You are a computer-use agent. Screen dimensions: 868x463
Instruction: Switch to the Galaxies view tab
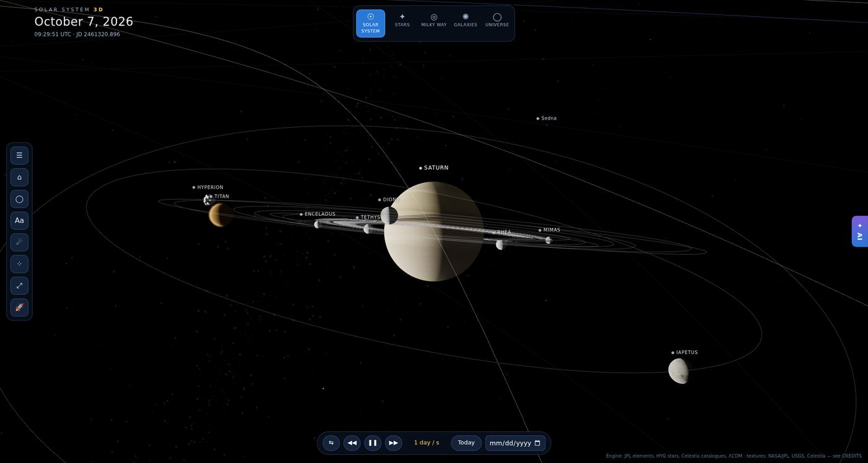[x=466, y=20]
